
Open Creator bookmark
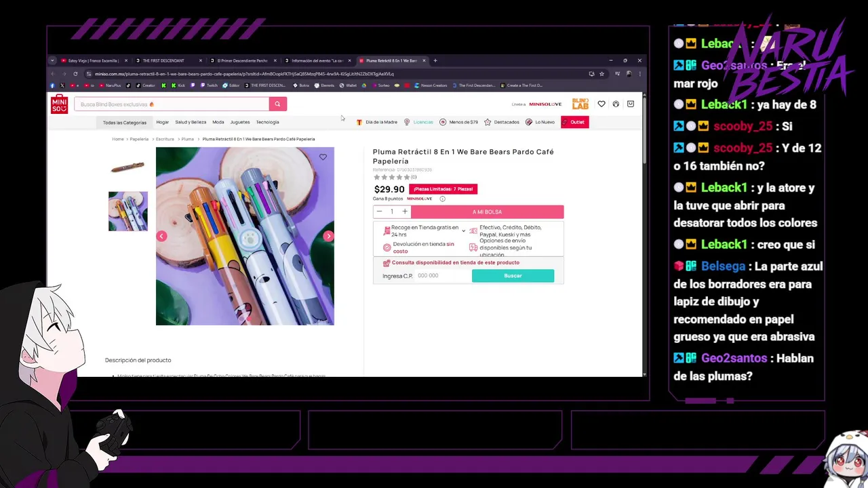click(x=145, y=85)
